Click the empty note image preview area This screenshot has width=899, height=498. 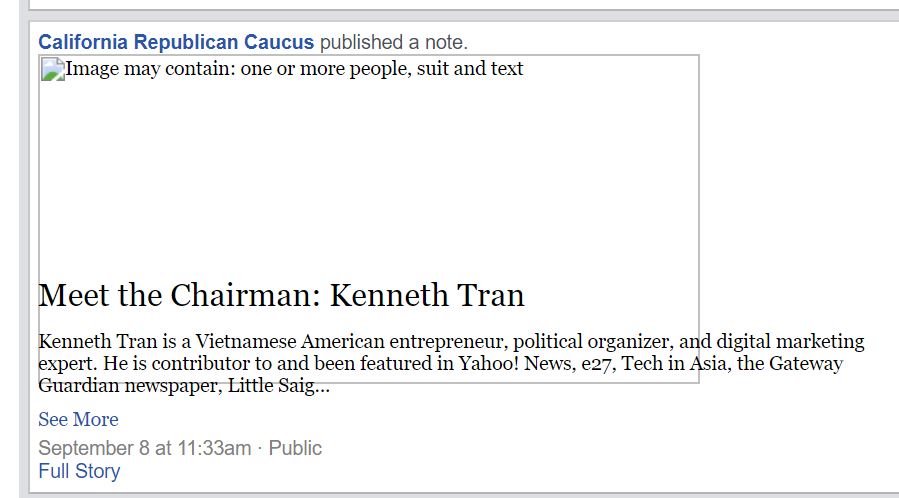pyautogui.click(x=369, y=172)
